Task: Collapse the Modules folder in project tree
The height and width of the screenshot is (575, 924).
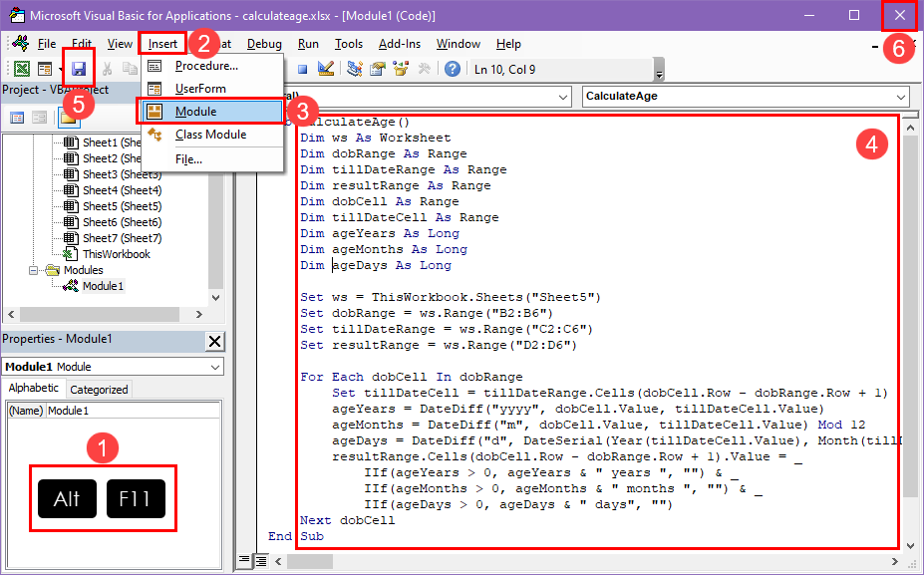Action: pos(34,270)
